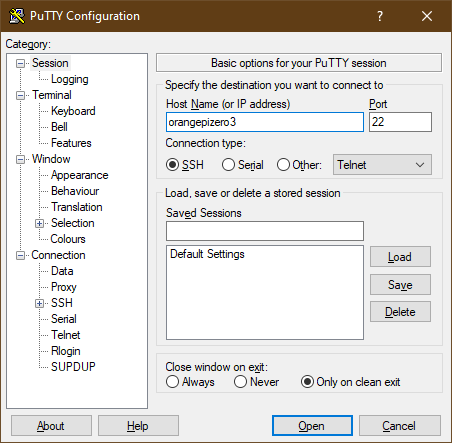The image size is (452, 443).
Task: Open the Keyboard settings category
Action: coord(73,111)
